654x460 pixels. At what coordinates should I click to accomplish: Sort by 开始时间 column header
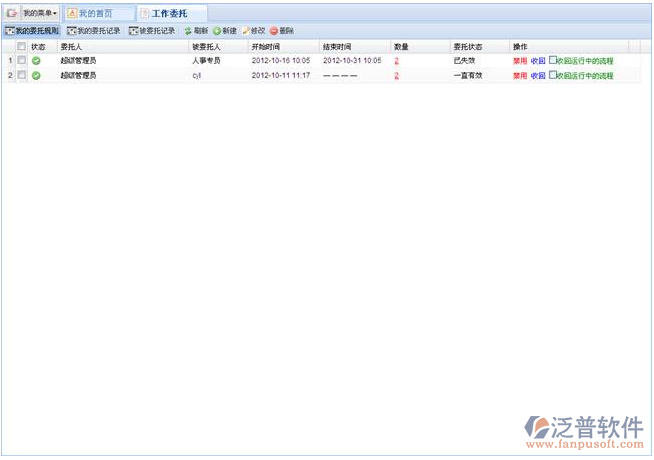click(266, 46)
